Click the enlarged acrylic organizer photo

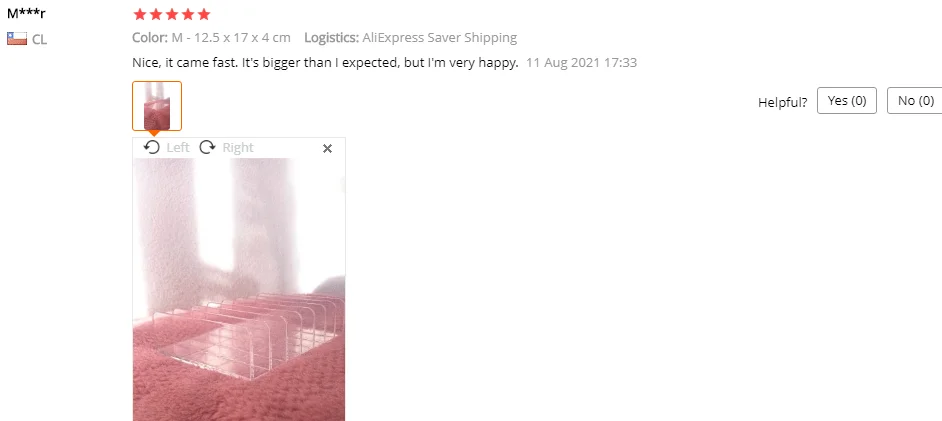(239, 289)
